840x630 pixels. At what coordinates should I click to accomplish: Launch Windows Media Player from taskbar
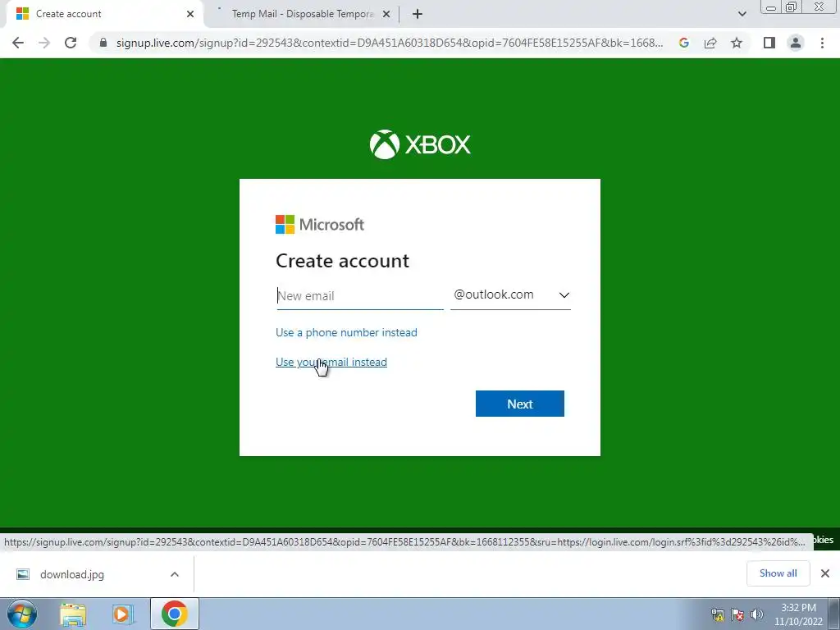tap(122, 614)
